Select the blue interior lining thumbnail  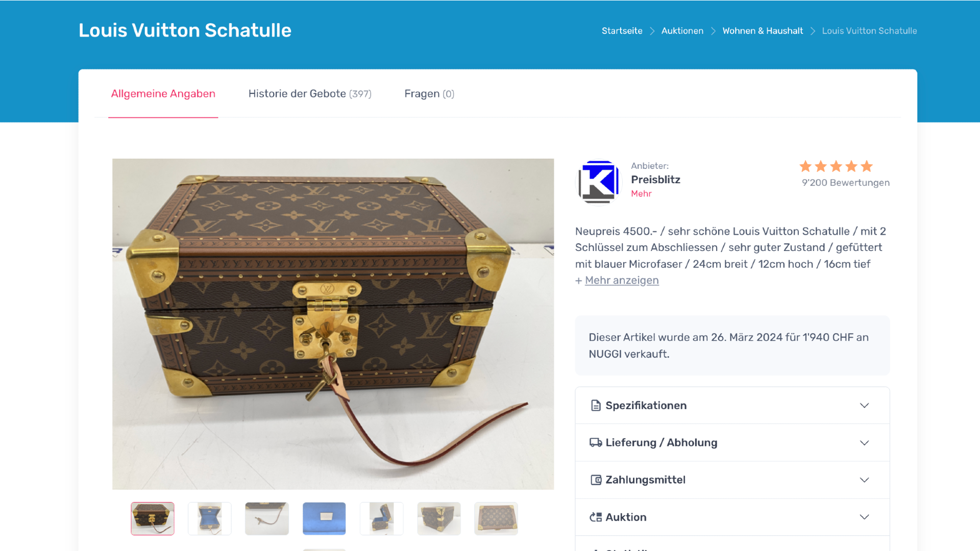click(x=324, y=518)
